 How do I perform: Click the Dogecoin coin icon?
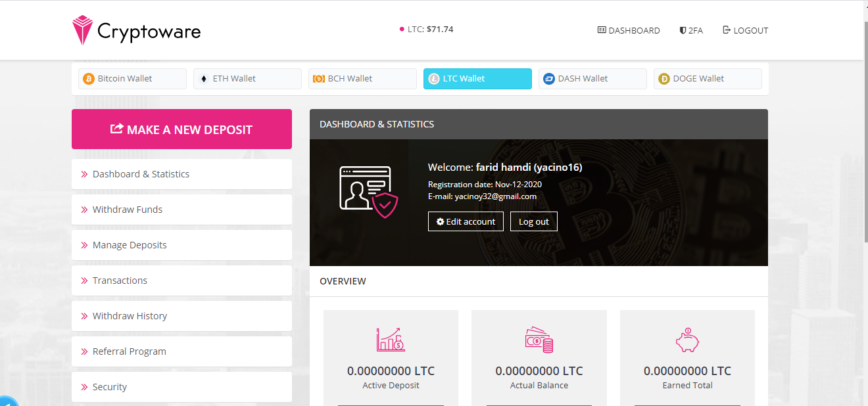tap(664, 79)
